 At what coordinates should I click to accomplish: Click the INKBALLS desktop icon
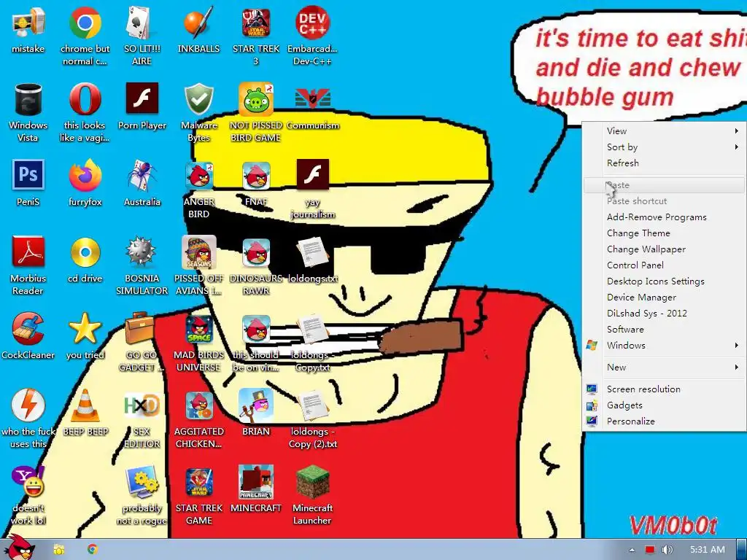pos(198,30)
